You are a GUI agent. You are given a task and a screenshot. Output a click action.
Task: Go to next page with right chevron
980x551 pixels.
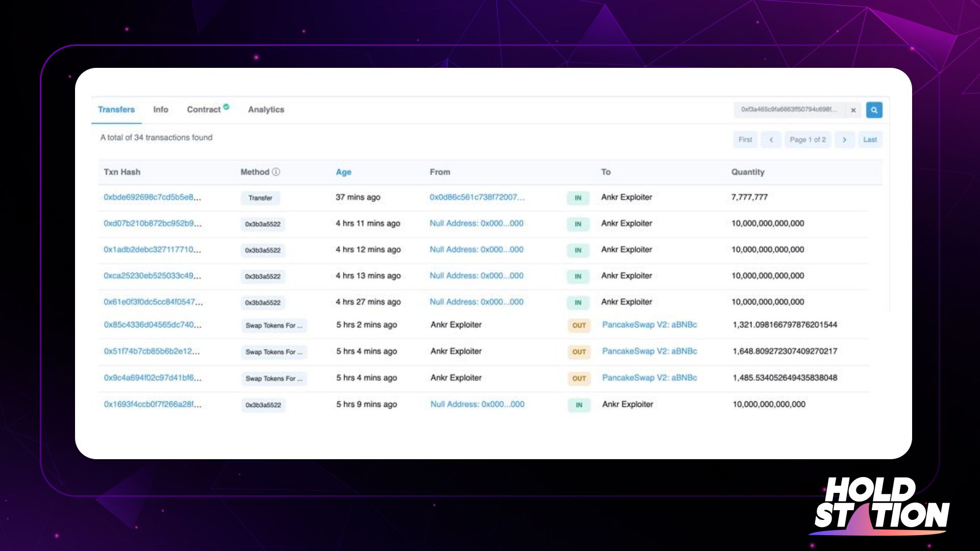click(844, 140)
